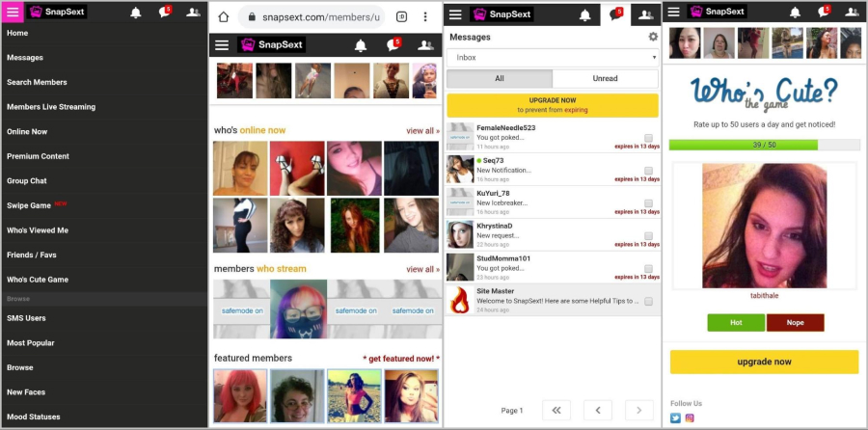Image resolution: width=868 pixels, height=430 pixels.
Task: Vote Nope on tabithale
Action: [795, 323]
